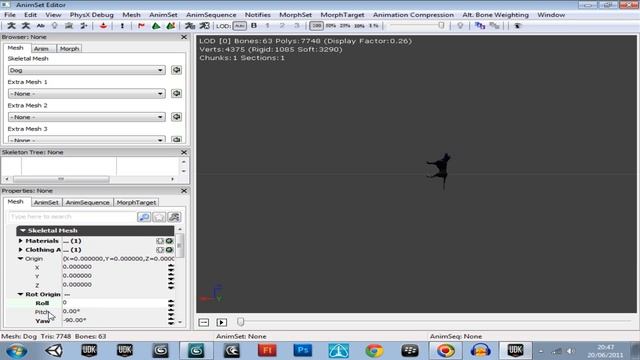
Task: Click the lightbulb toolbar icon left of the blue squares
Action: click(x=460, y=26)
